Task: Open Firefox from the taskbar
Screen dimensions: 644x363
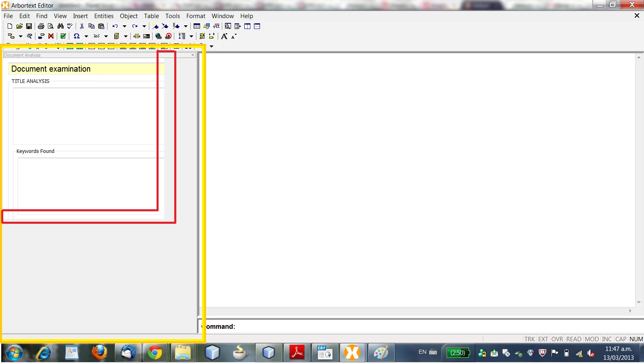Action: [99, 353]
